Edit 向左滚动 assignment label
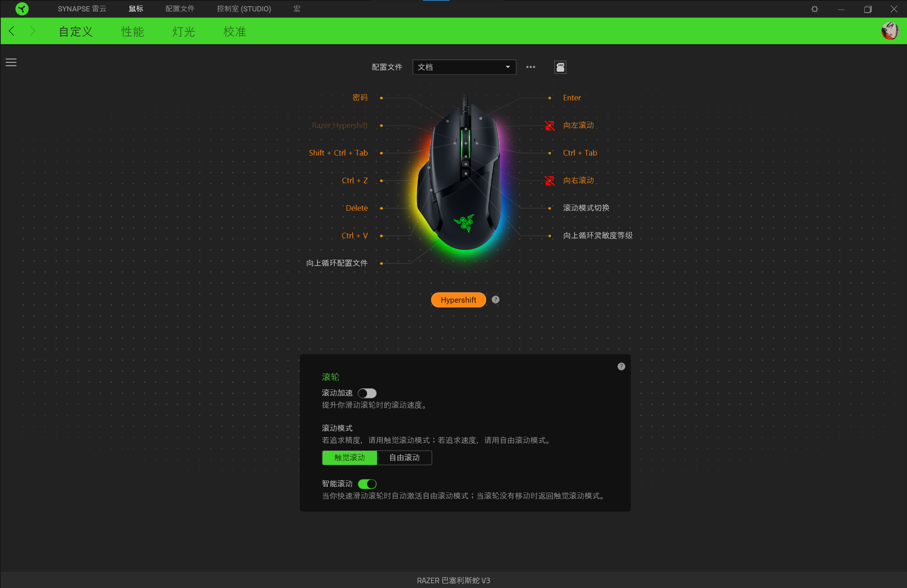Viewport: 907px width, 588px height. pyautogui.click(x=579, y=125)
